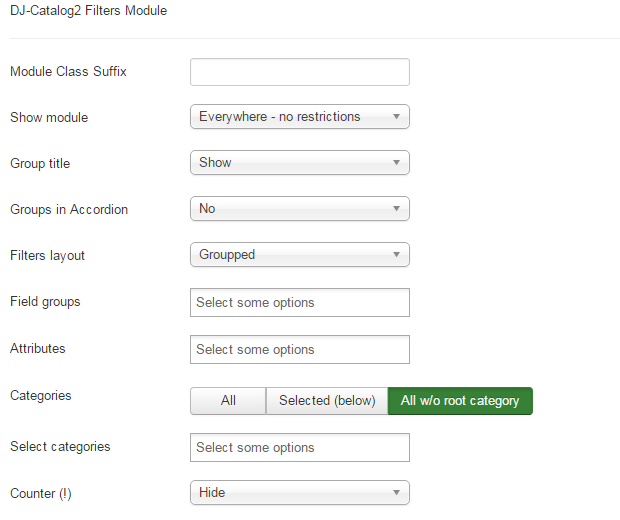Open the Show module dropdown
The width and height of the screenshot is (620, 520).
tap(299, 117)
